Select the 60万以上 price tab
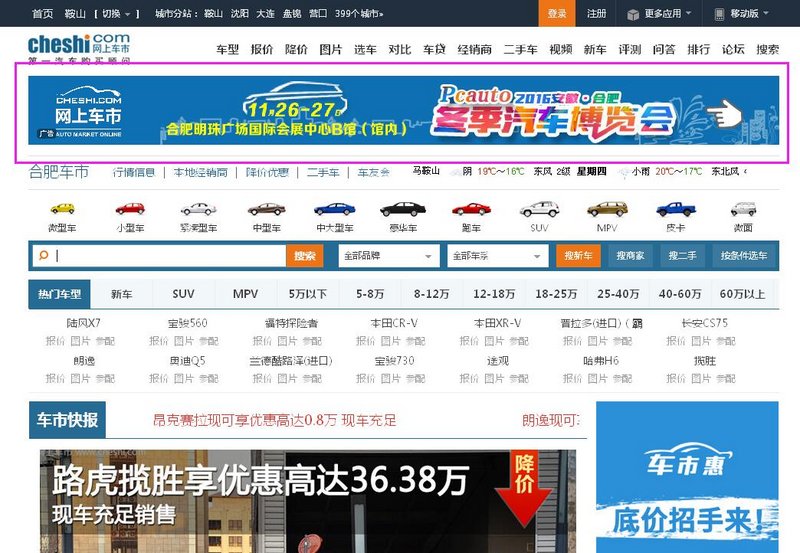Viewport: 800px width, 553px height. click(742, 294)
